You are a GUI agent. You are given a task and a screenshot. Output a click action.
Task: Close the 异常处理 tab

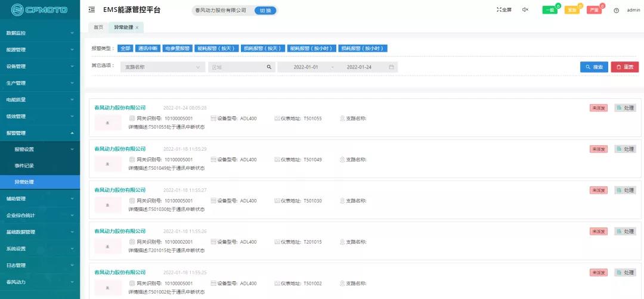point(137,27)
